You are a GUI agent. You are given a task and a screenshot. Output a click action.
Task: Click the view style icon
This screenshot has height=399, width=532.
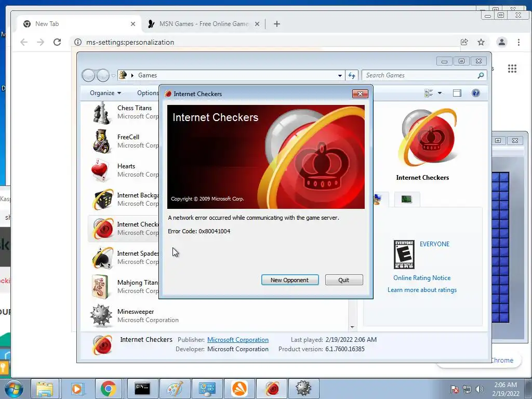(429, 93)
